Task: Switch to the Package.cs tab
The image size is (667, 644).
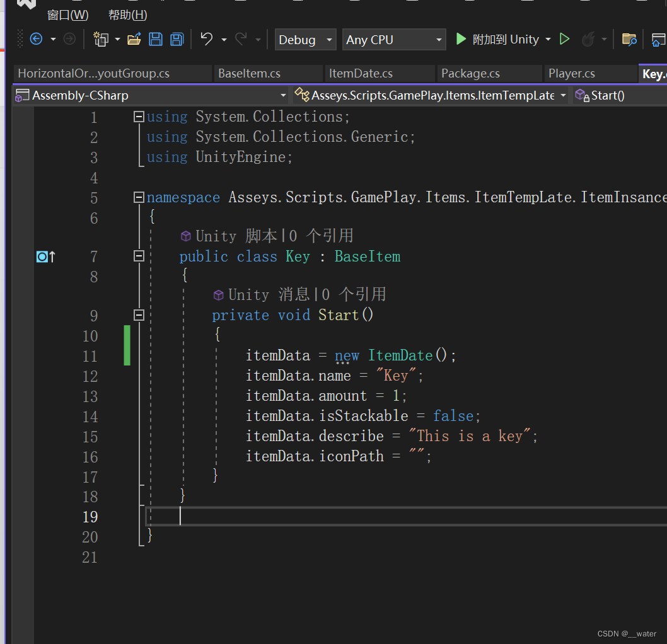Action: pyautogui.click(x=489, y=74)
